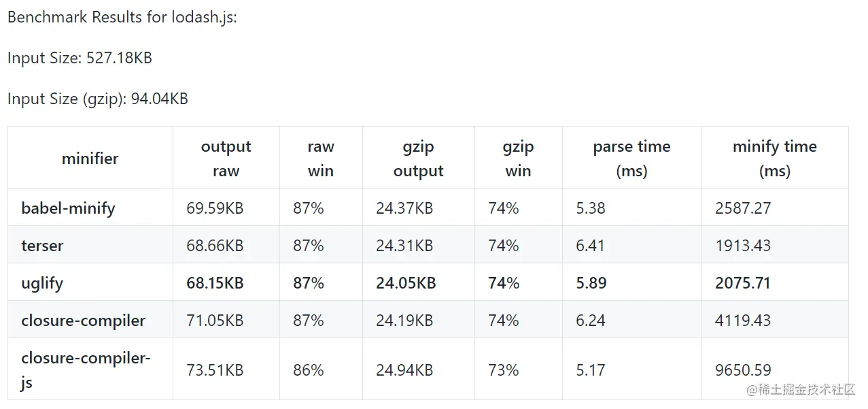Click the output raw column header
868x409 pixels.
[226, 159]
